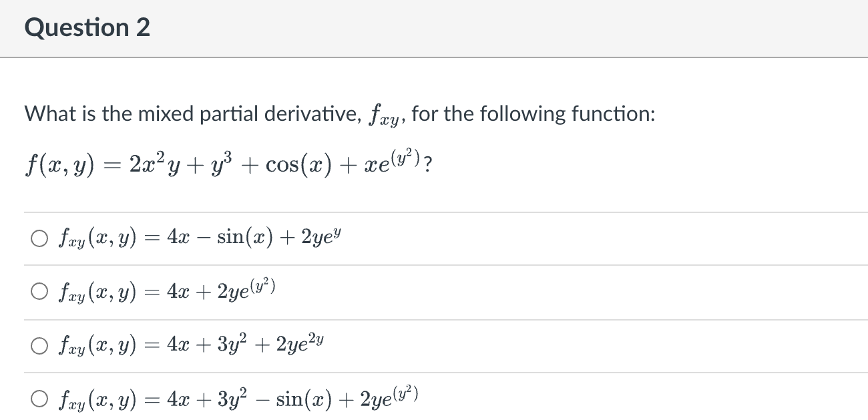This screenshot has height=420, width=868.
Task: Pick the option containing 3y² + 2ye^(2y)
Action: [x=39, y=343]
